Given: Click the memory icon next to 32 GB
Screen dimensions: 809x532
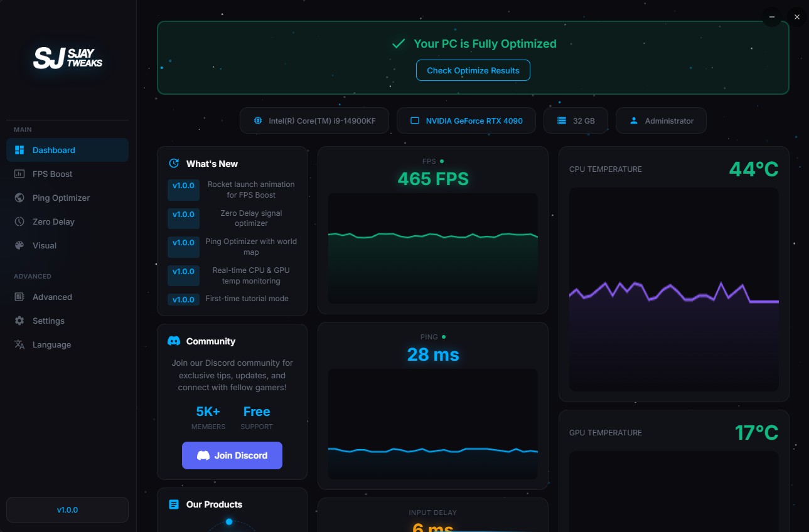Looking at the screenshot, I should pos(562,120).
